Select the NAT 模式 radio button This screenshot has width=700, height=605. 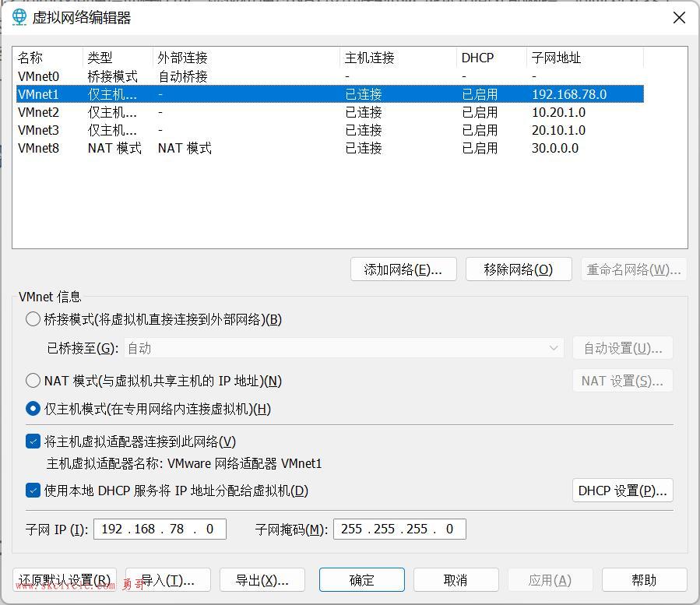tap(33, 381)
